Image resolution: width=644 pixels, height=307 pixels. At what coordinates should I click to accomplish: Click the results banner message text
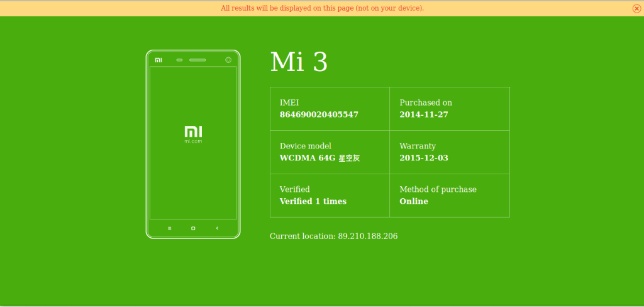coord(323,8)
